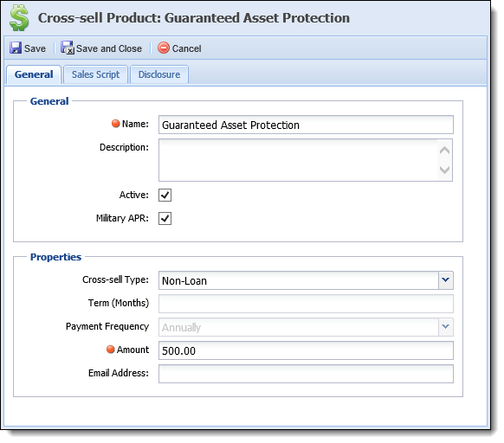Expand the Cross-sell Type dropdown arrow
504x443 pixels.
(446, 280)
